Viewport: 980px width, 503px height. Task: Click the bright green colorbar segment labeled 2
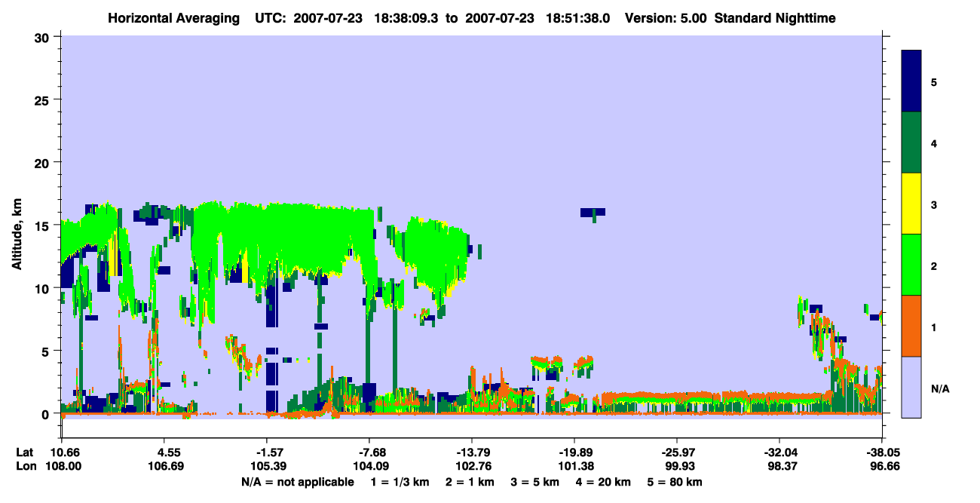tap(911, 265)
